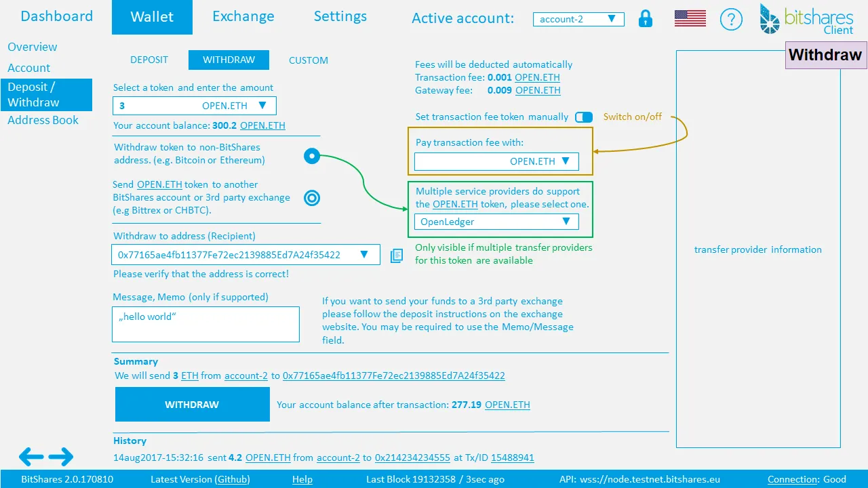
Task: Click the big WITHDRAW button
Action: tap(193, 405)
